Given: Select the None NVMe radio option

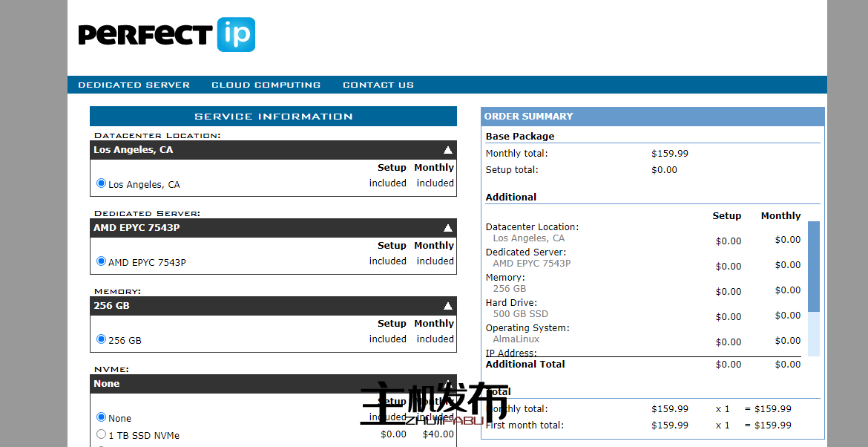Looking at the screenshot, I should point(102,417).
